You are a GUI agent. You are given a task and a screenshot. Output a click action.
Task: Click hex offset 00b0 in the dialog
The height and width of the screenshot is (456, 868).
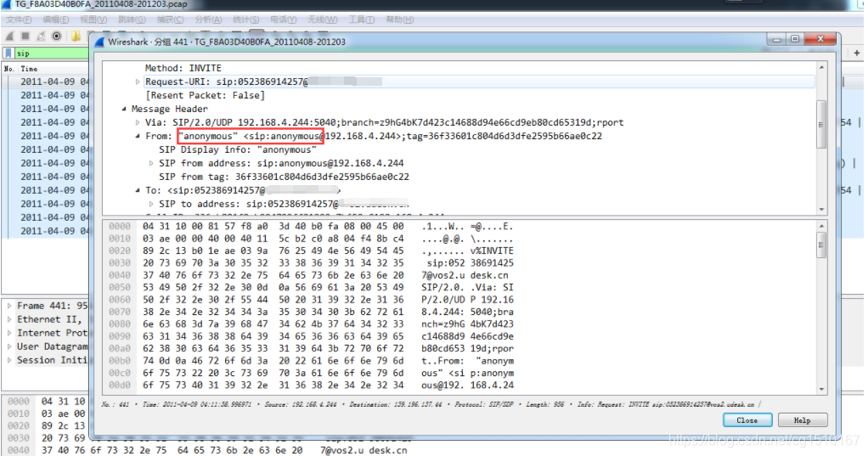click(x=120, y=360)
